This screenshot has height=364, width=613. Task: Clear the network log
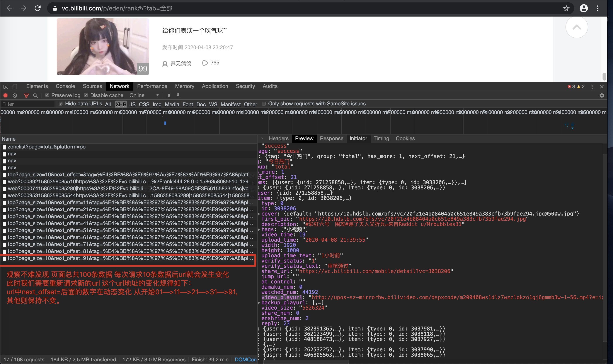15,95
